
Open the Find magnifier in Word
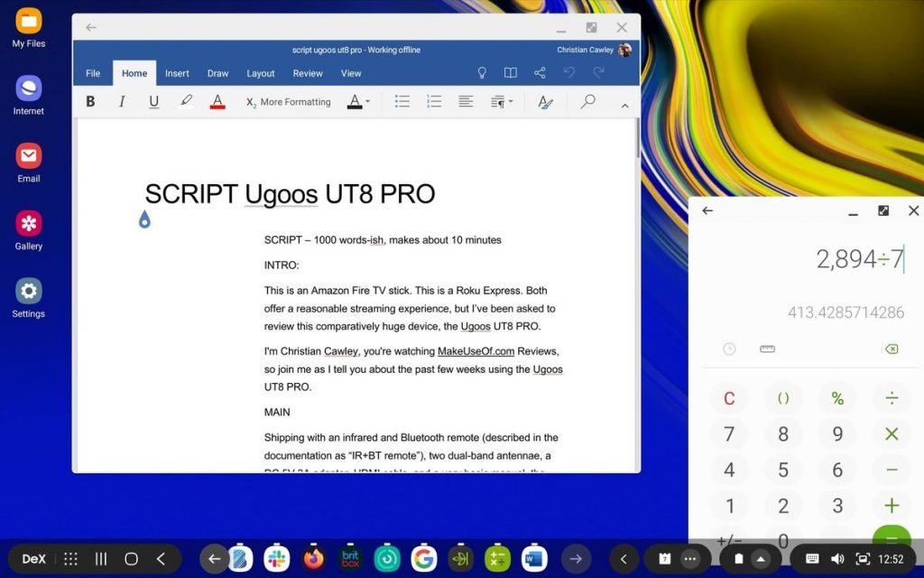coord(587,101)
